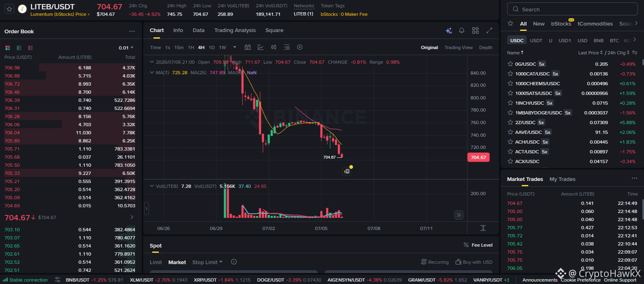Open market stop-limit info icon

click(233, 262)
